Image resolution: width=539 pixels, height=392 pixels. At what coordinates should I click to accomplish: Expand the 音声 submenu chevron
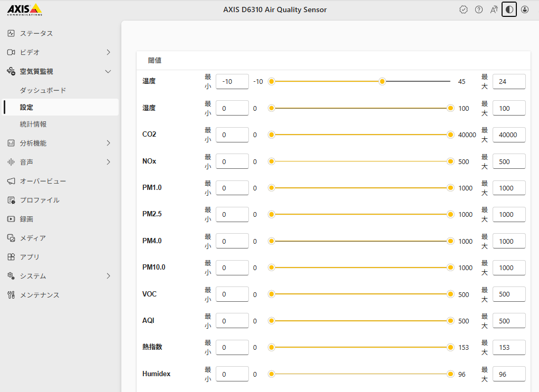pos(108,162)
